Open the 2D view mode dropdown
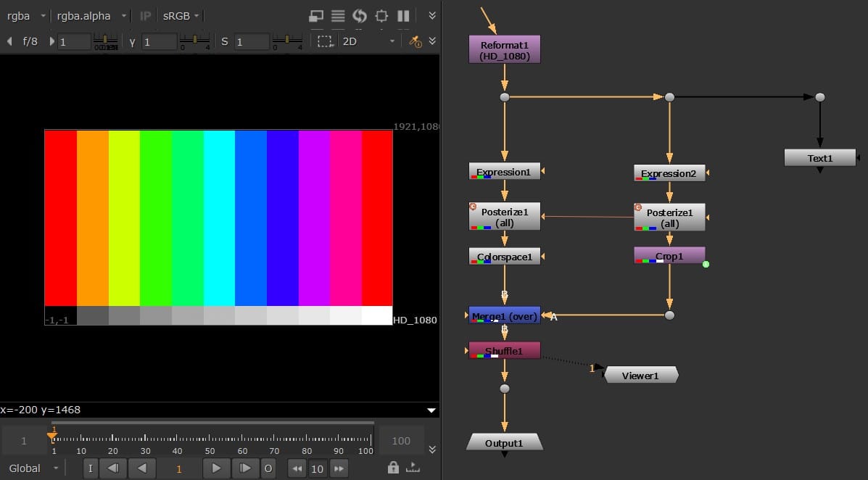This screenshot has width=868, height=480. 368,41
